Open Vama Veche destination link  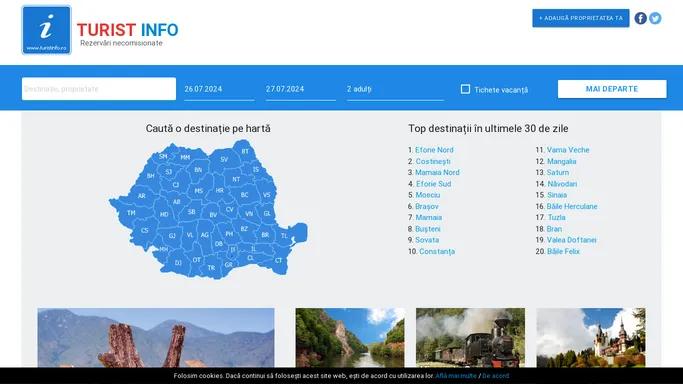[x=568, y=150]
